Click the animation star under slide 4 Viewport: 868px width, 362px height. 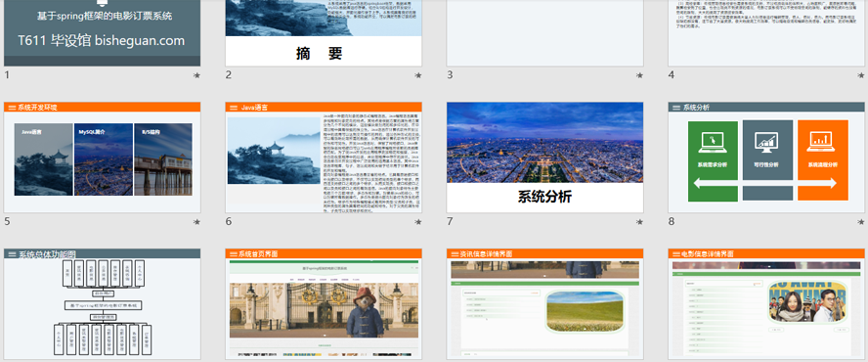[861, 75]
